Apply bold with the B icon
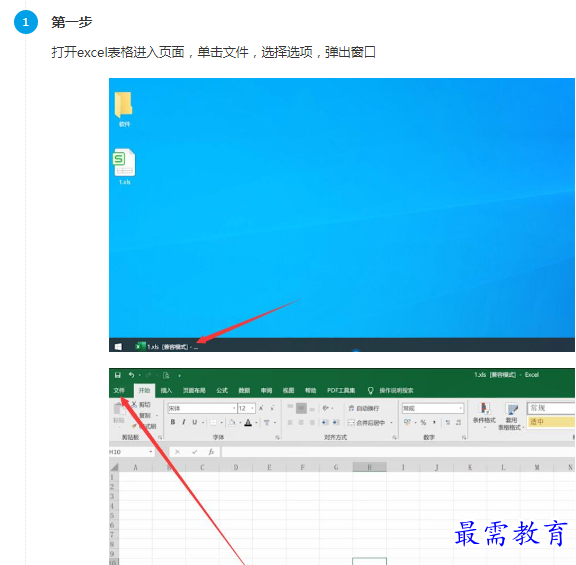576x565 pixels. pos(173,422)
